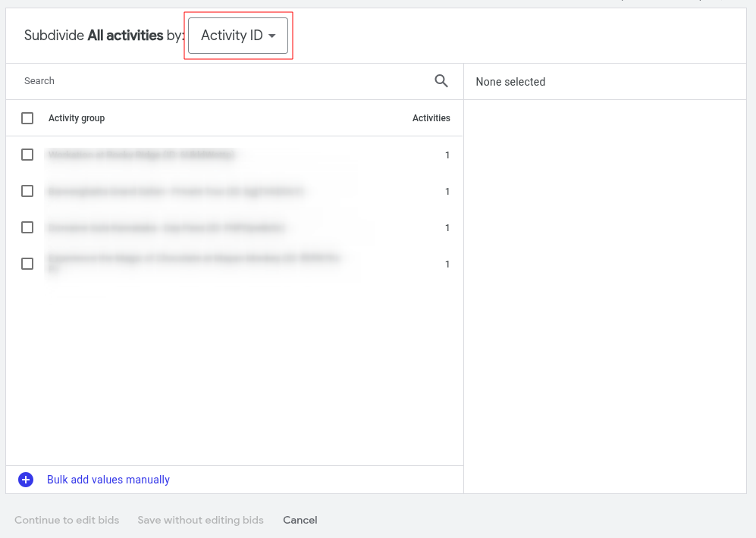Open Bulk add values manually link
Image resolution: width=756 pixels, height=538 pixels.
click(x=108, y=480)
